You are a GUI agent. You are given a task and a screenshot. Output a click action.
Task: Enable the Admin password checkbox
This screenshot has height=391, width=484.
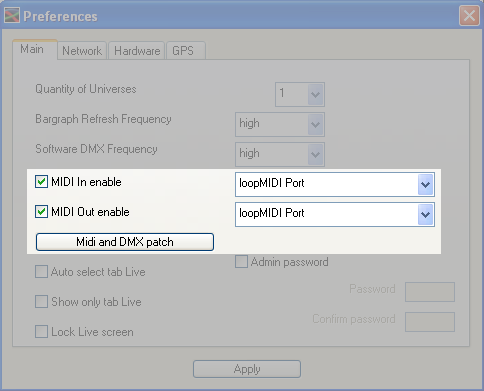241,262
